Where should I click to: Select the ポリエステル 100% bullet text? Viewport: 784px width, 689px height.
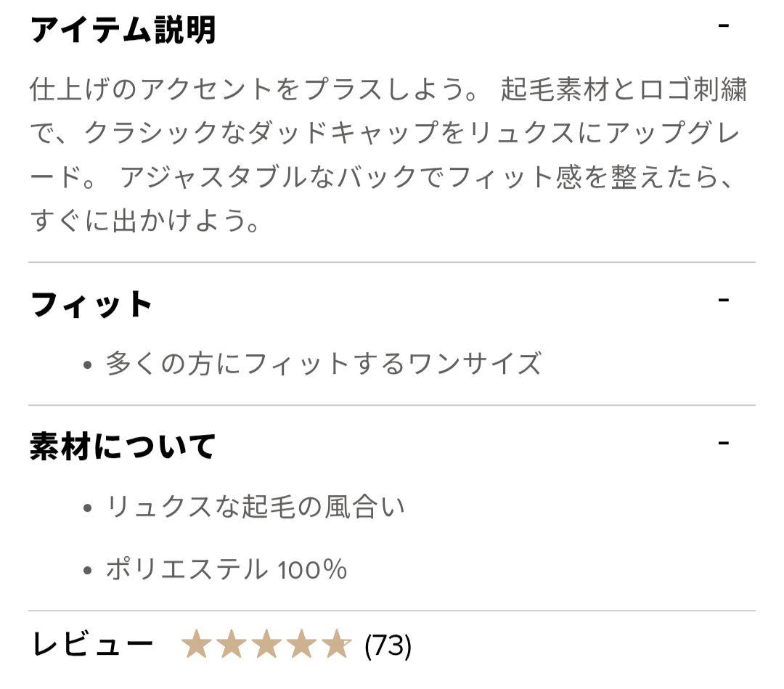(226, 569)
